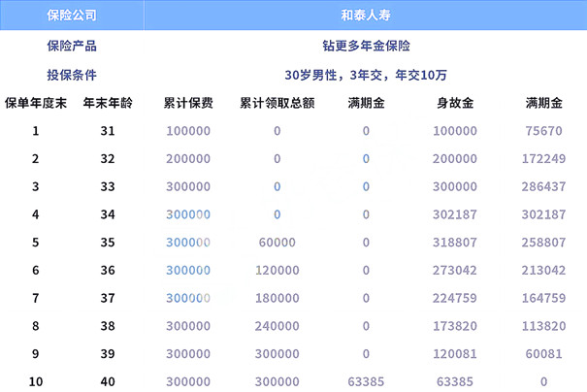Click the cumulative withdrawal value 120000

click(x=277, y=270)
